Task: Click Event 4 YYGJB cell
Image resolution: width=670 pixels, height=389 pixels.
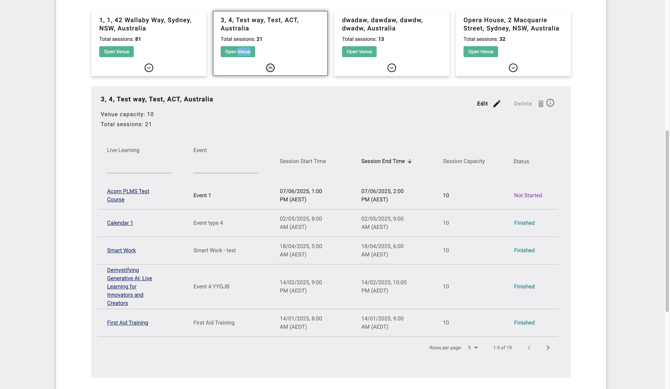Action: point(211,286)
